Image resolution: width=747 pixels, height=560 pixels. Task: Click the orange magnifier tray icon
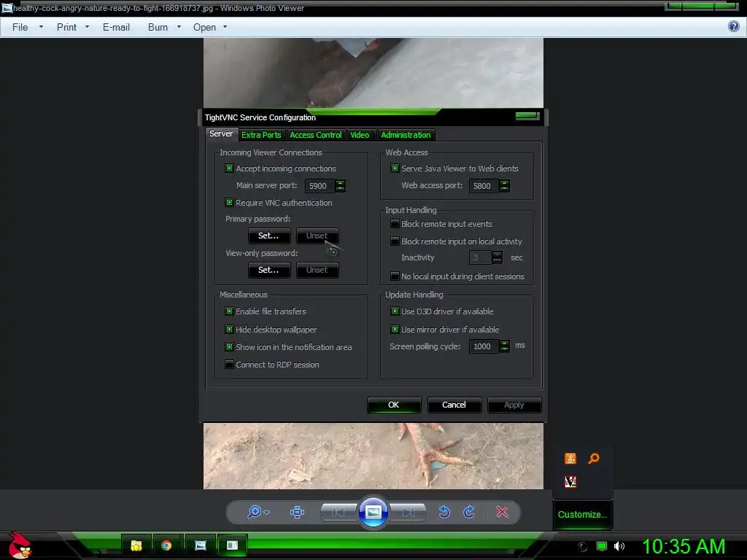coord(594,459)
